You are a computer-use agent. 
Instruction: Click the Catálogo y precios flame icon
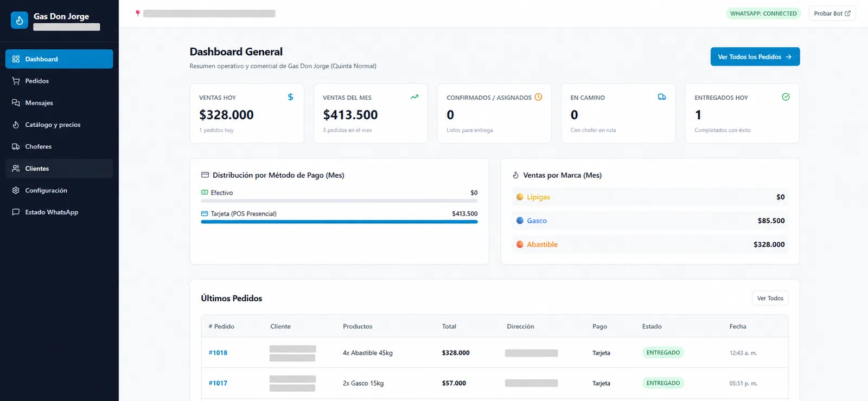point(16,125)
